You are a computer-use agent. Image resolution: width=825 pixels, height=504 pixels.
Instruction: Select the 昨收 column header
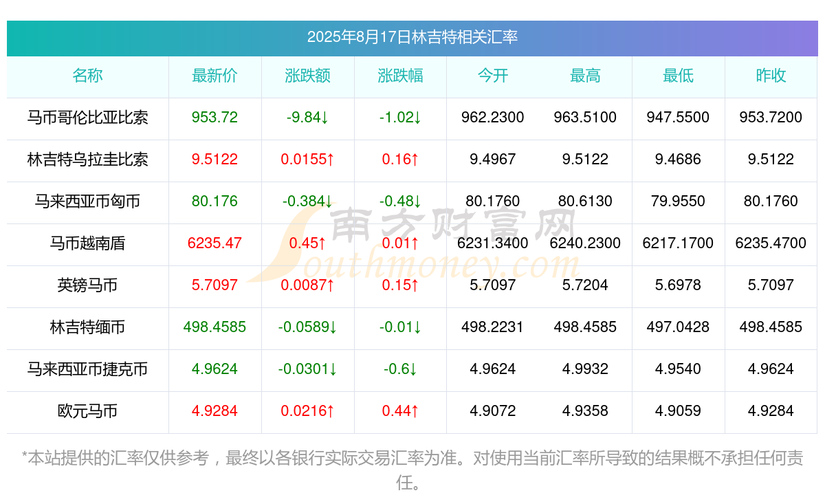pos(771,76)
